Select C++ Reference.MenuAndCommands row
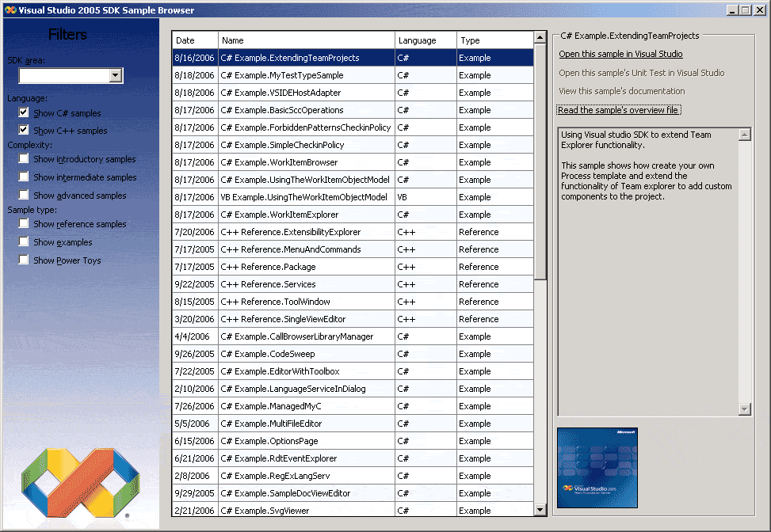This screenshot has width=771, height=532. [x=353, y=249]
